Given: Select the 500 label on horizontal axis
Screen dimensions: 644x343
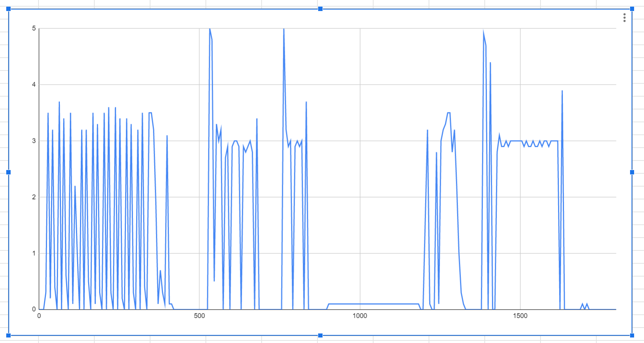Looking at the screenshot, I should [199, 316].
